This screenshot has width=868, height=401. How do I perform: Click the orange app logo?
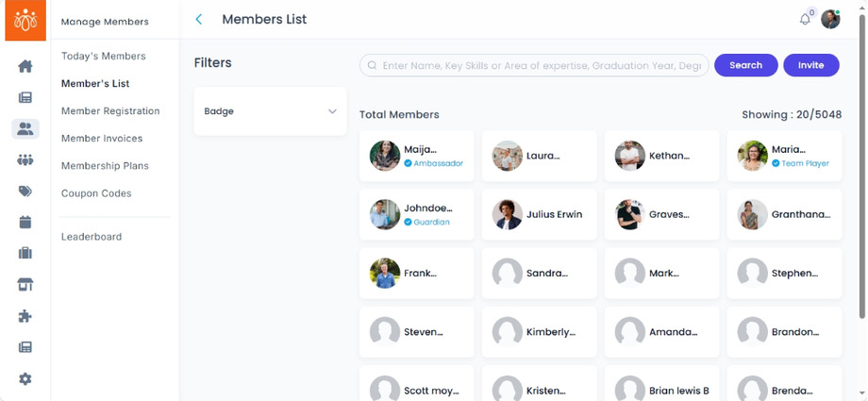tap(25, 20)
